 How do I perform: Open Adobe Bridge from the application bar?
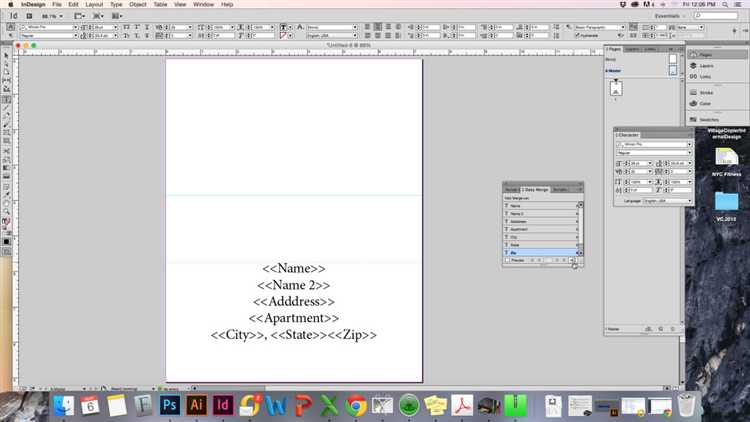click(29, 16)
